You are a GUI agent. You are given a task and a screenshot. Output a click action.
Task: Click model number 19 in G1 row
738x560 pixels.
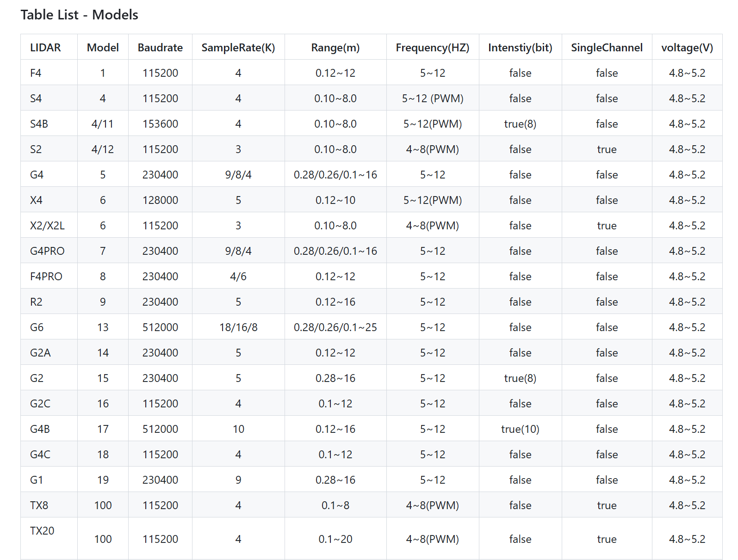[x=103, y=480]
